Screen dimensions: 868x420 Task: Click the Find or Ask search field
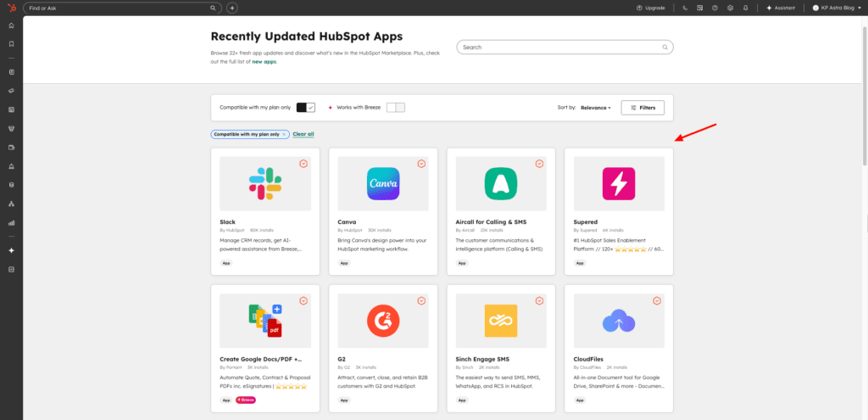[122, 8]
